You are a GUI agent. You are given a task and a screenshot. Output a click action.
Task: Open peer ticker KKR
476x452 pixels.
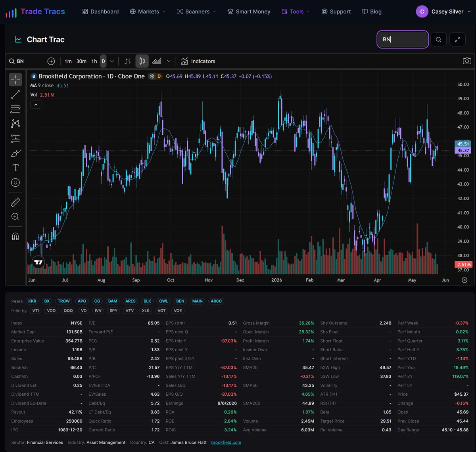(32, 301)
